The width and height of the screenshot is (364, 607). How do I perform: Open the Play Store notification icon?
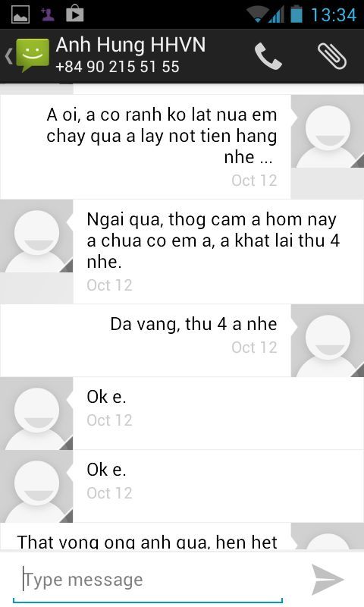tap(74, 14)
